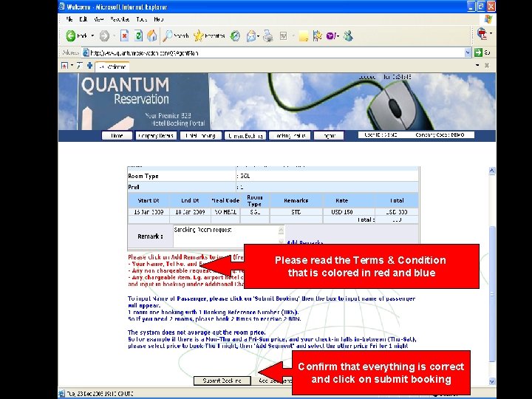Open Favorites star toolbar icon
The width and height of the screenshot is (532, 399).
(199, 35)
